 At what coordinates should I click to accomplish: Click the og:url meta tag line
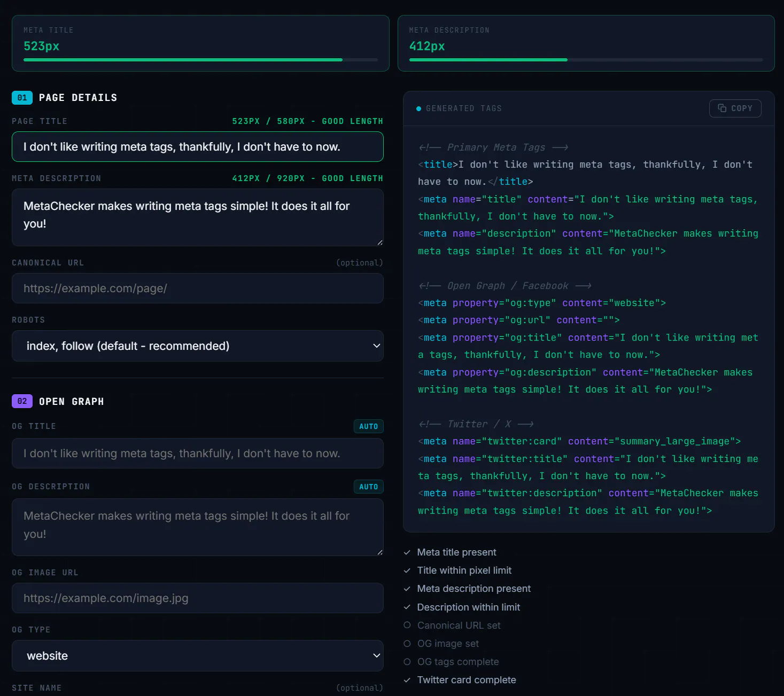coord(519,320)
